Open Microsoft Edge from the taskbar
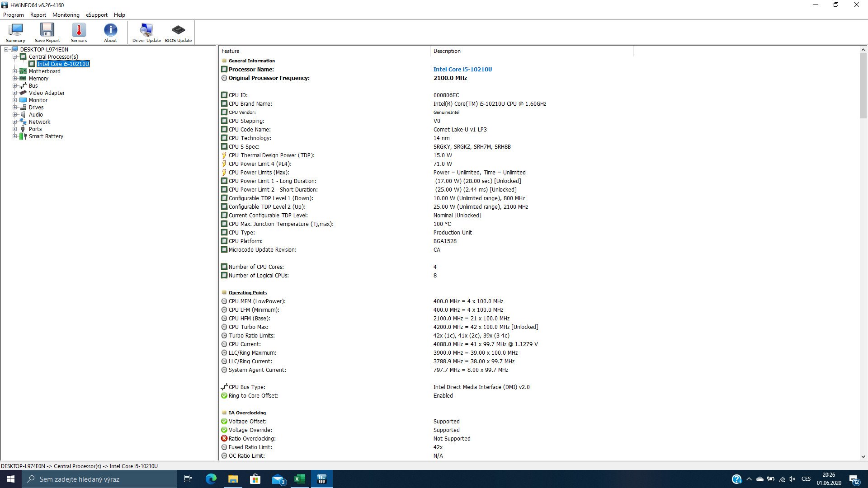 (x=211, y=479)
